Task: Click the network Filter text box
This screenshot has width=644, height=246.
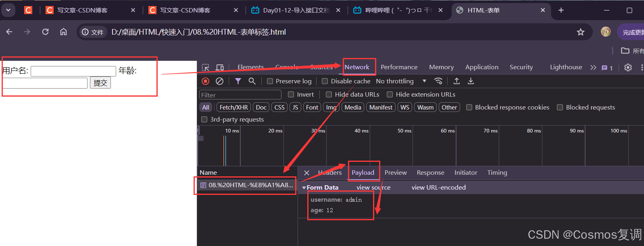Action: tap(240, 95)
